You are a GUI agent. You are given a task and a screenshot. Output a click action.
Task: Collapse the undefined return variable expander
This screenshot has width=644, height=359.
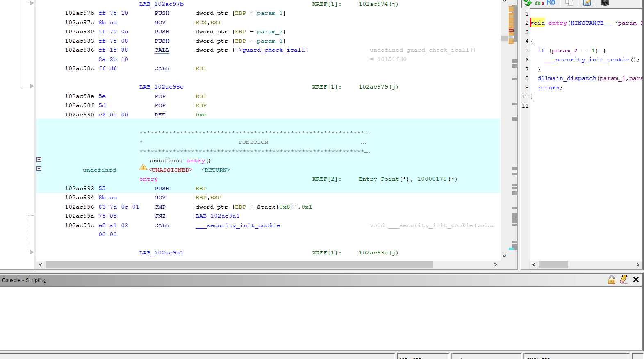pos(39,168)
